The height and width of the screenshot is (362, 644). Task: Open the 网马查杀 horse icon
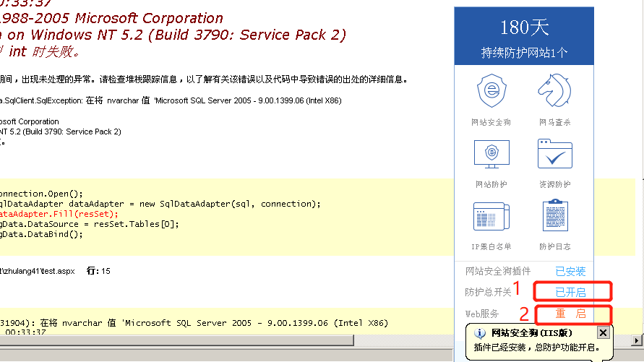(555, 90)
